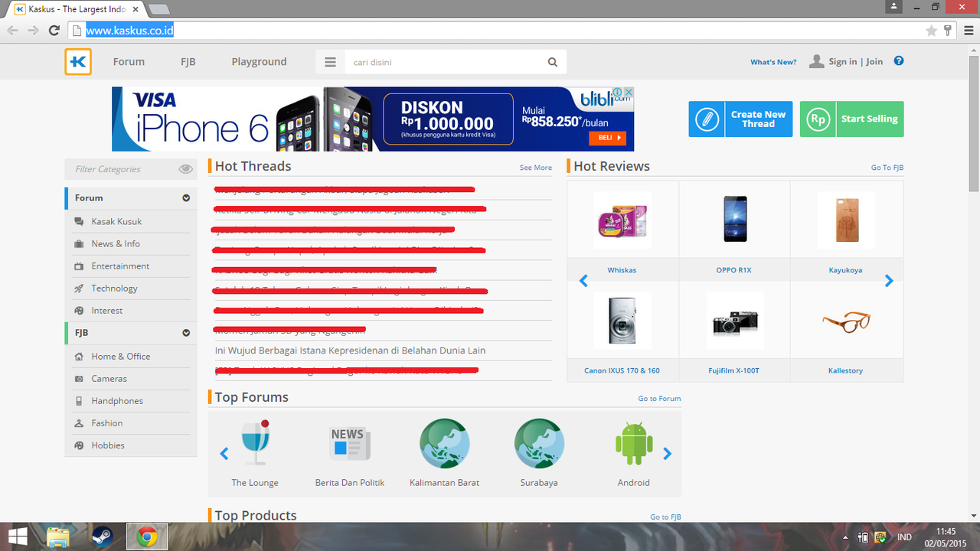
Task: Open News & Info category
Action: (x=116, y=243)
